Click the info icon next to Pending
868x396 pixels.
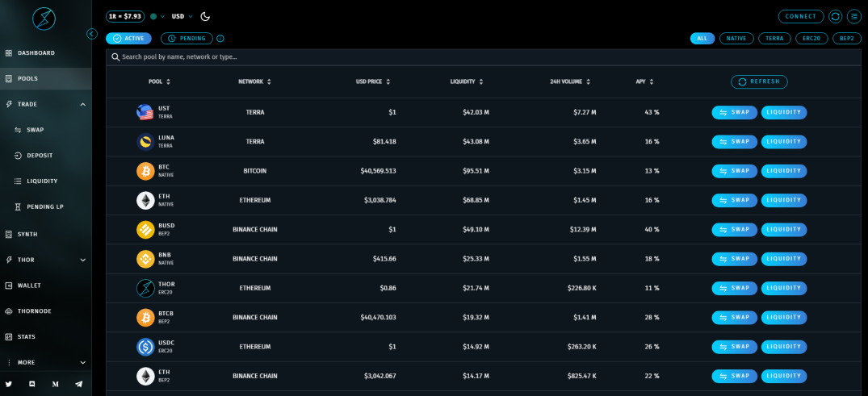220,39
